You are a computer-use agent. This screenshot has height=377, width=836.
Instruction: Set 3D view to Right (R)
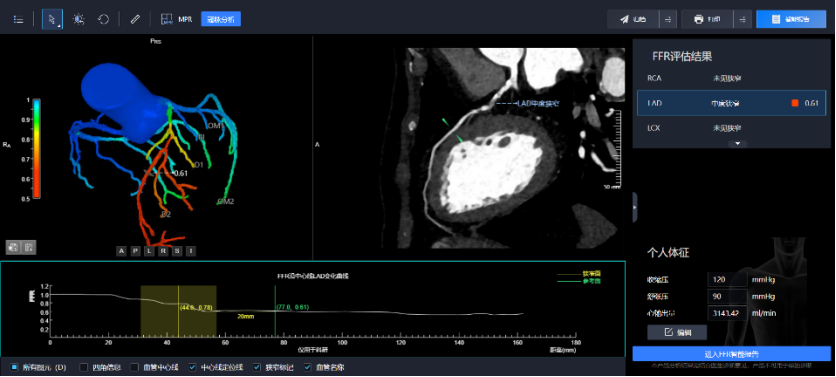163,251
